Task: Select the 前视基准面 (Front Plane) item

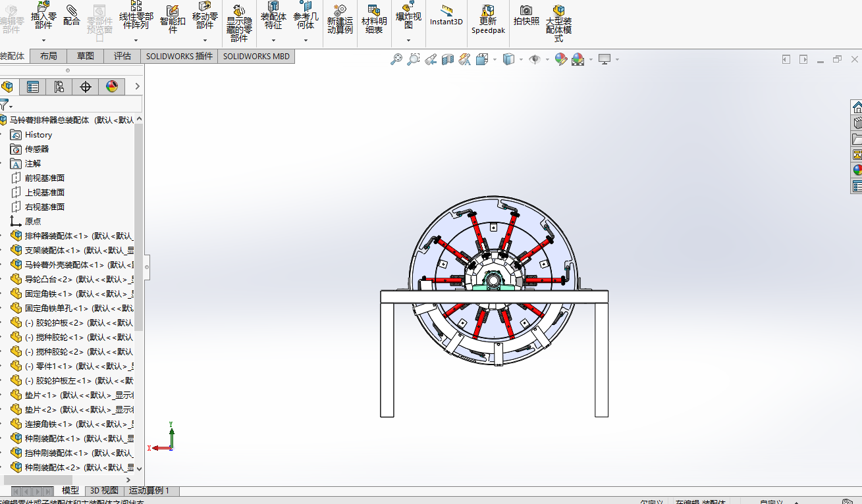Action: (x=45, y=178)
